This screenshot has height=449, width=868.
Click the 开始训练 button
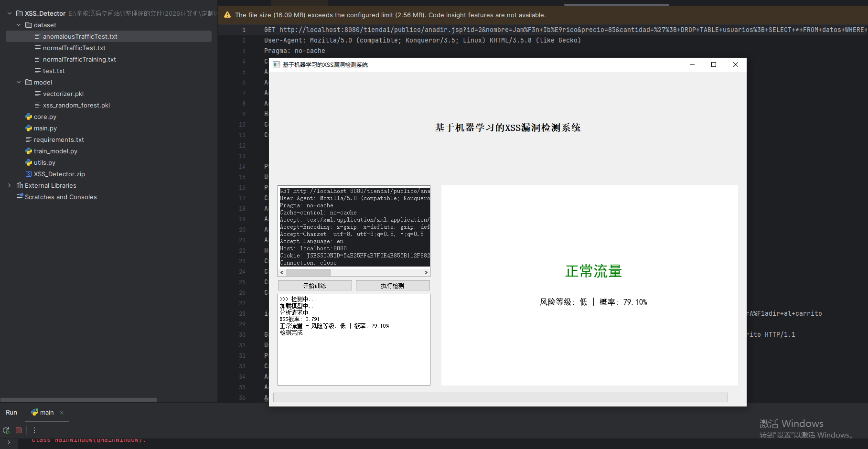315,286
